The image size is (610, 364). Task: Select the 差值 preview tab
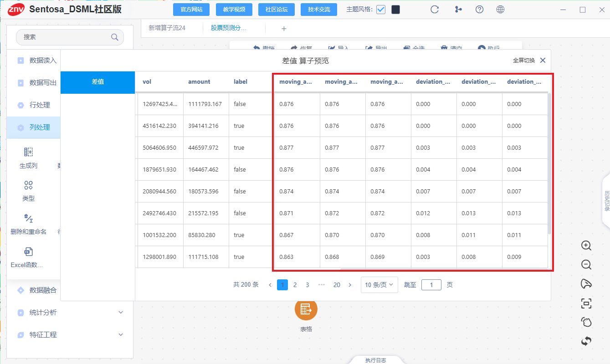point(98,82)
